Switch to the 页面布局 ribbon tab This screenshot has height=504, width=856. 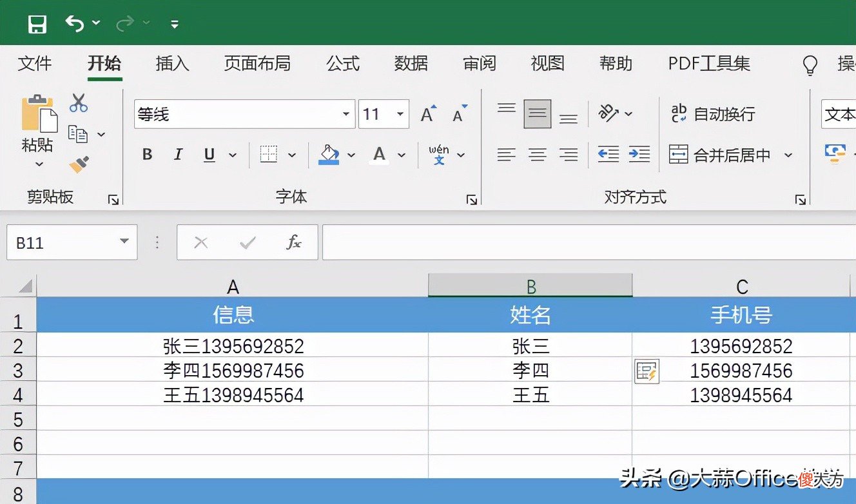(x=257, y=63)
